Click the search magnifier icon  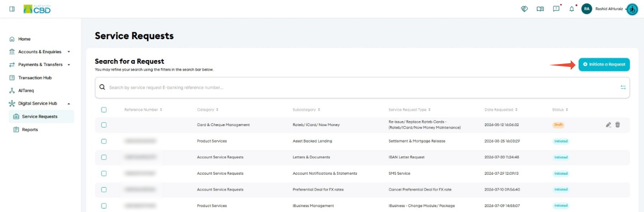point(102,87)
